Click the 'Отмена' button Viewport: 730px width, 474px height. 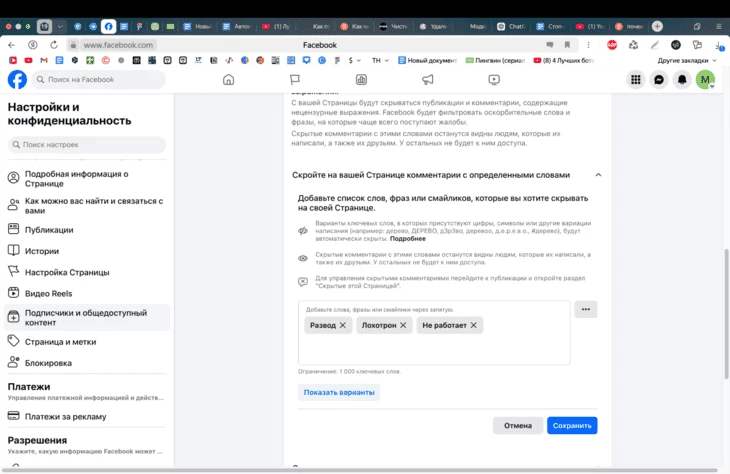518,426
